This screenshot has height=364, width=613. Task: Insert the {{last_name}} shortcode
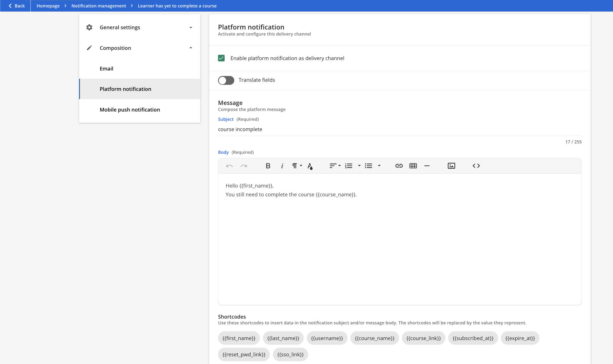point(283,338)
